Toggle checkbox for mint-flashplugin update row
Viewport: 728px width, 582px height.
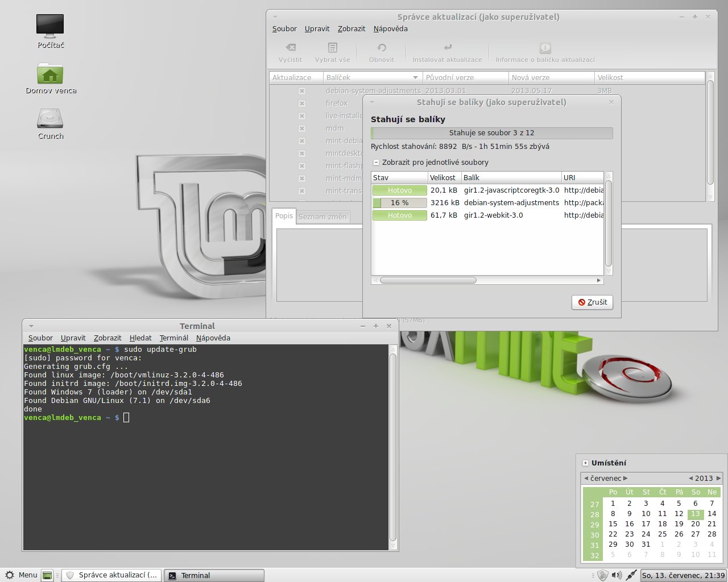[302, 166]
